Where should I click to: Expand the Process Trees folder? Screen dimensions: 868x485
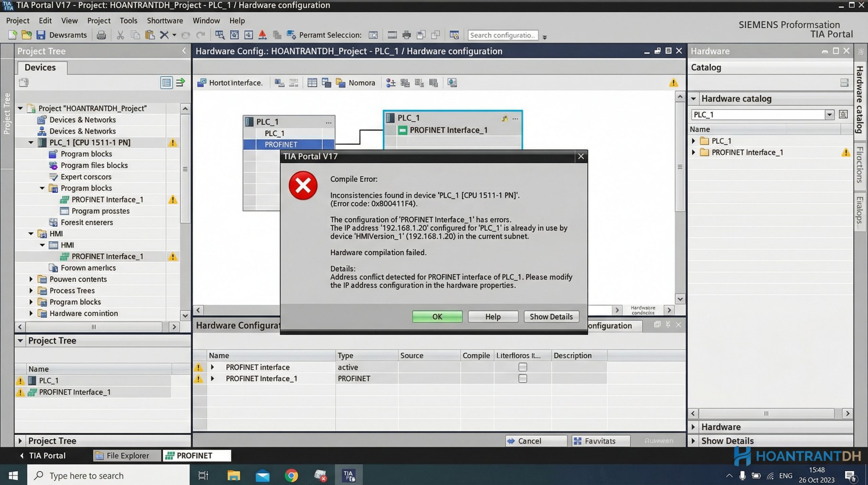[31, 291]
